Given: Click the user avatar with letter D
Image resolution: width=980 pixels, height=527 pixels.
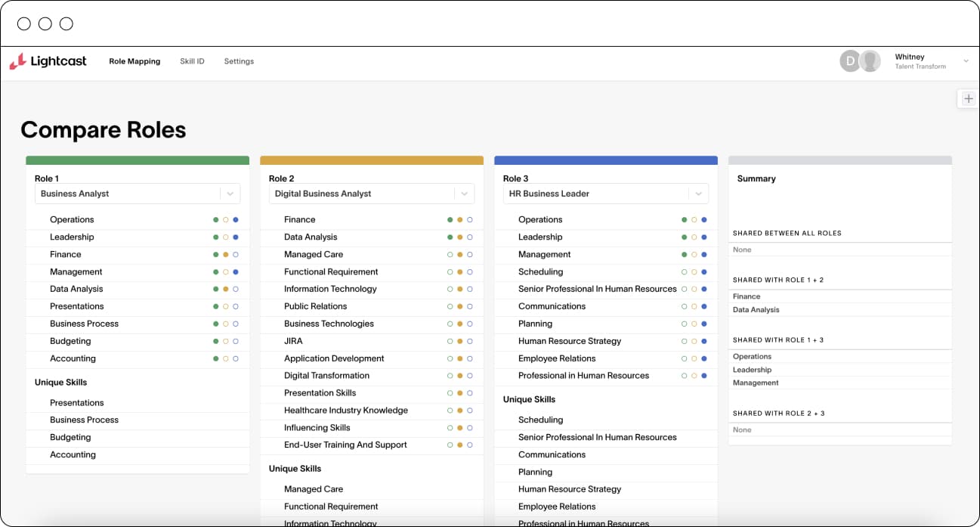Looking at the screenshot, I should pyautogui.click(x=850, y=61).
